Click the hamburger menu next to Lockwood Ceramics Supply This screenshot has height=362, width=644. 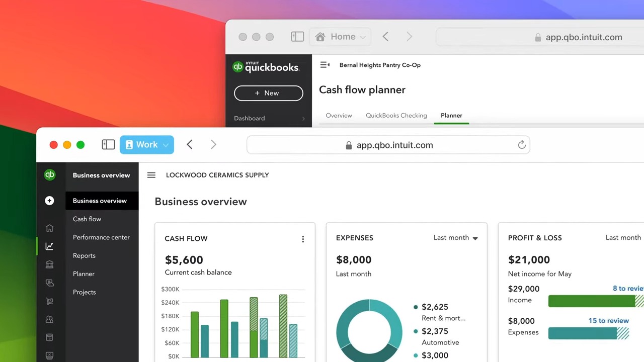click(x=151, y=175)
